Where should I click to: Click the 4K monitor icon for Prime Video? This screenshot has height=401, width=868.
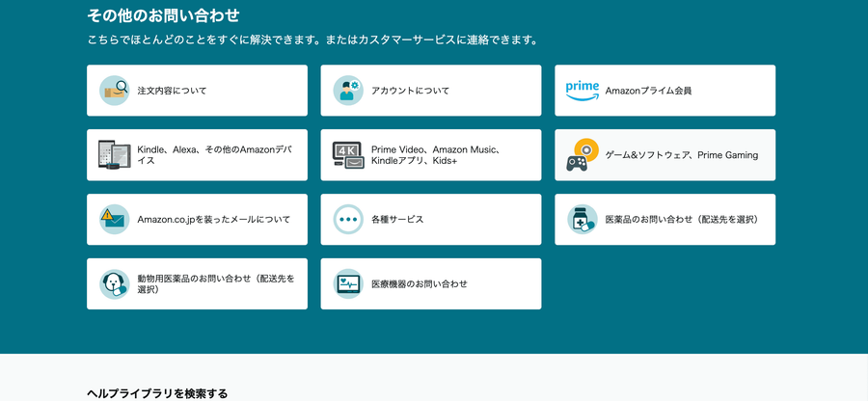click(x=348, y=155)
